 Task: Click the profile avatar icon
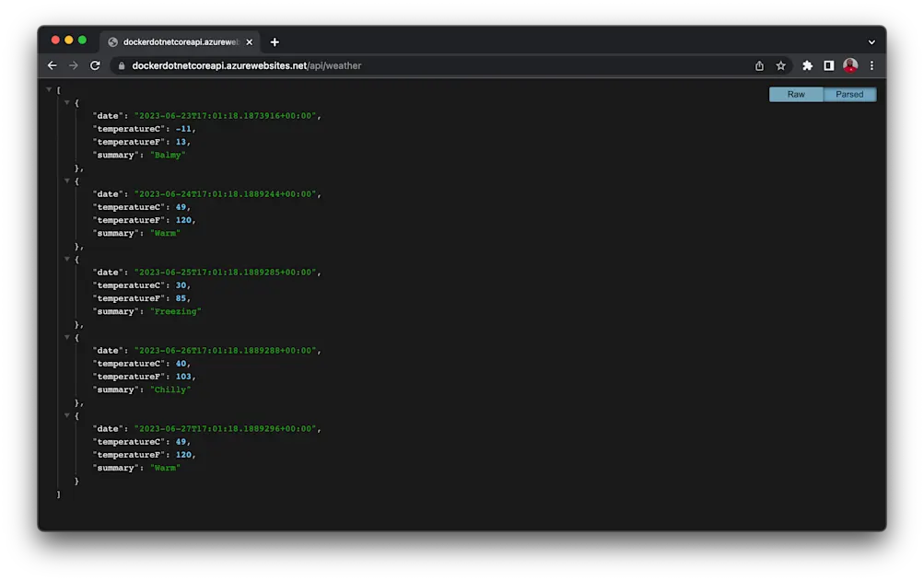click(x=850, y=65)
